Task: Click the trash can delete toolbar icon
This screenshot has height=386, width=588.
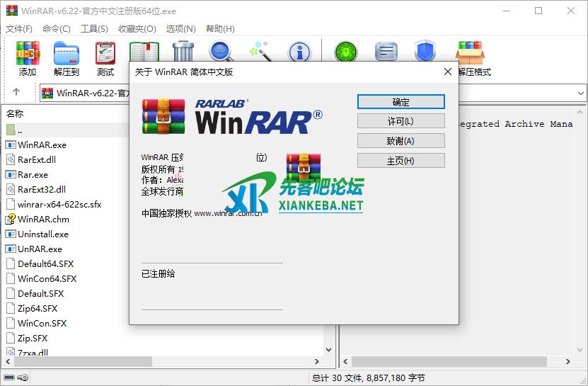Action: coord(183,52)
